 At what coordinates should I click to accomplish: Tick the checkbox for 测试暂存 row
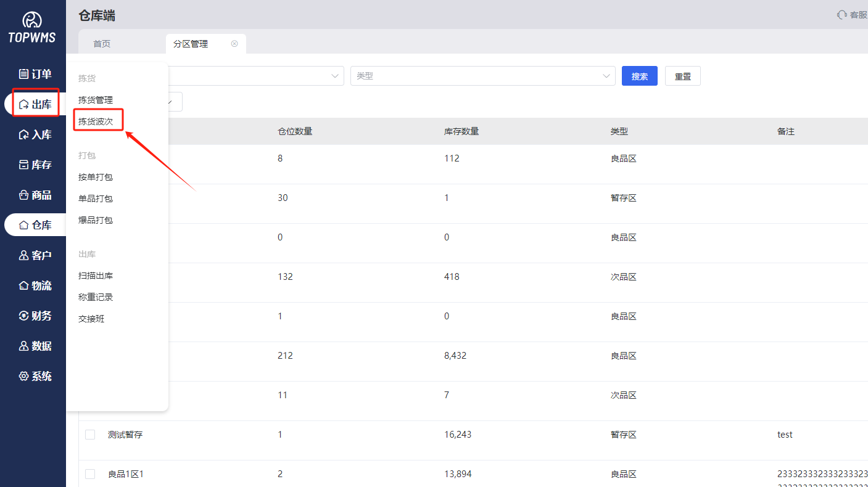[90, 435]
